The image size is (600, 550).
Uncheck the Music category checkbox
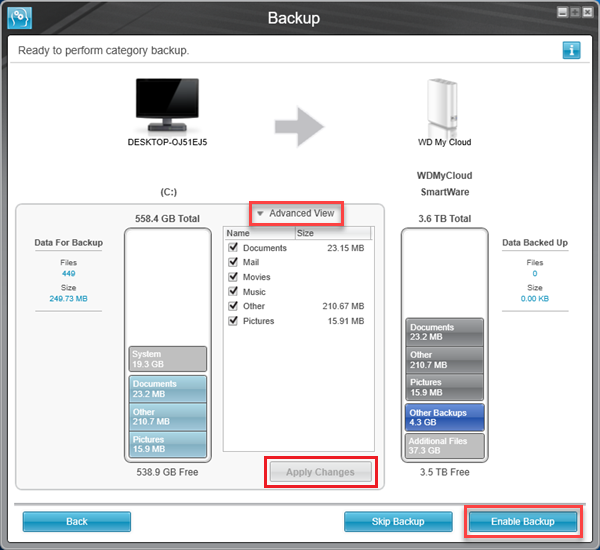click(x=233, y=291)
